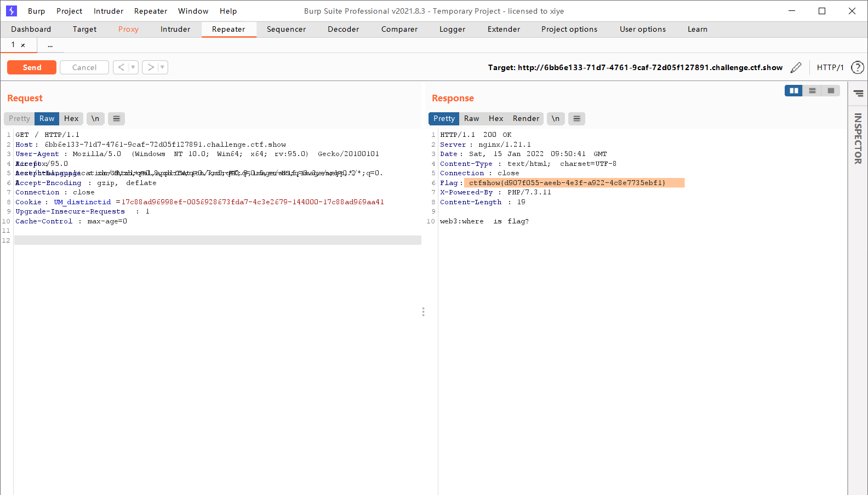The image size is (868, 495).
Task: Expand the forward history dropdown arrow
Action: pos(163,67)
